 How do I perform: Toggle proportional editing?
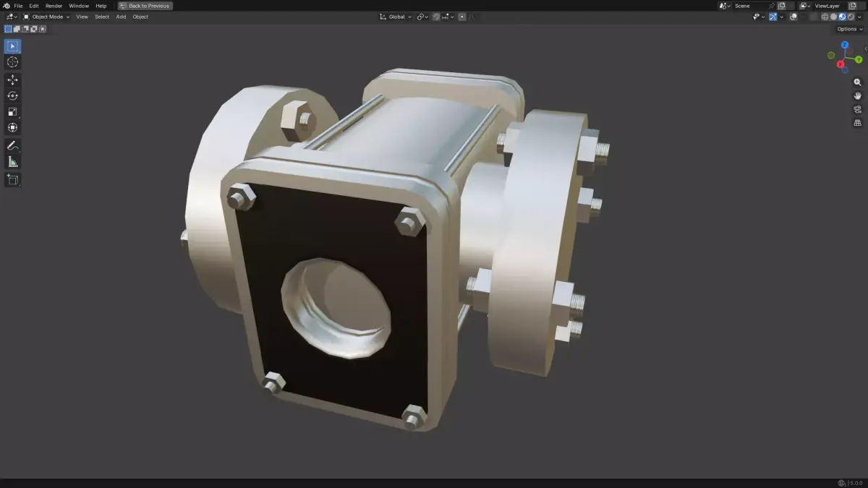462,17
